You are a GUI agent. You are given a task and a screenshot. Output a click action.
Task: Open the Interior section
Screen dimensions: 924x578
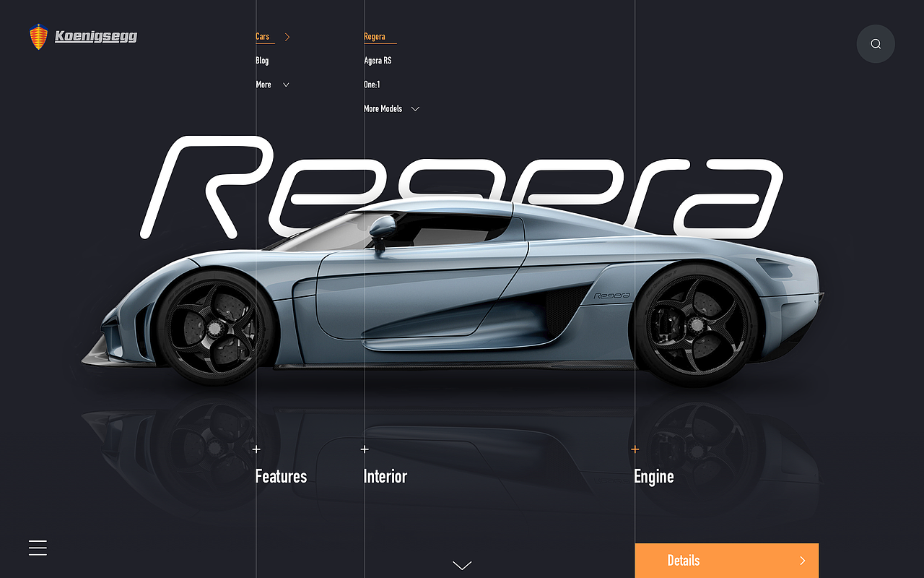pyautogui.click(x=385, y=477)
